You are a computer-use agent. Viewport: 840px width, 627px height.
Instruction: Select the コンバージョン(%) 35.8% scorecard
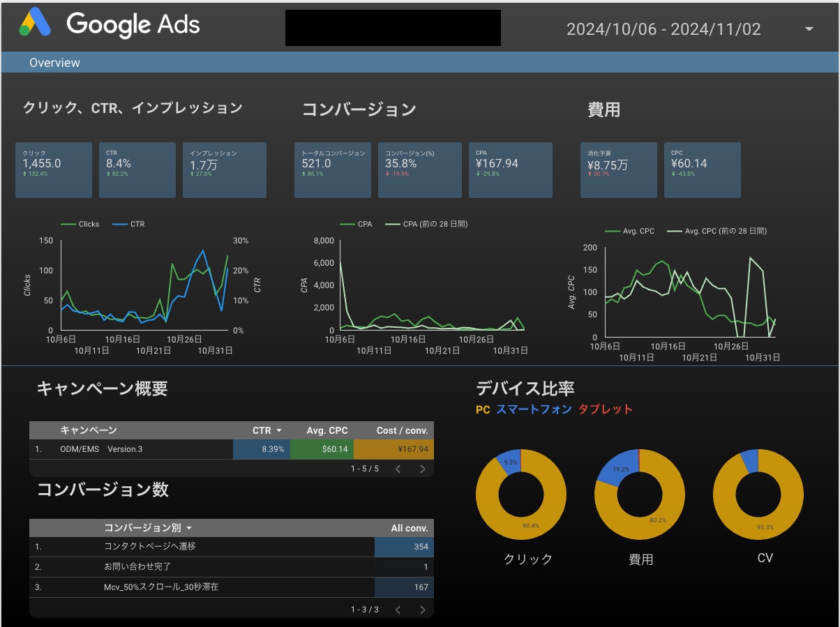click(x=420, y=170)
